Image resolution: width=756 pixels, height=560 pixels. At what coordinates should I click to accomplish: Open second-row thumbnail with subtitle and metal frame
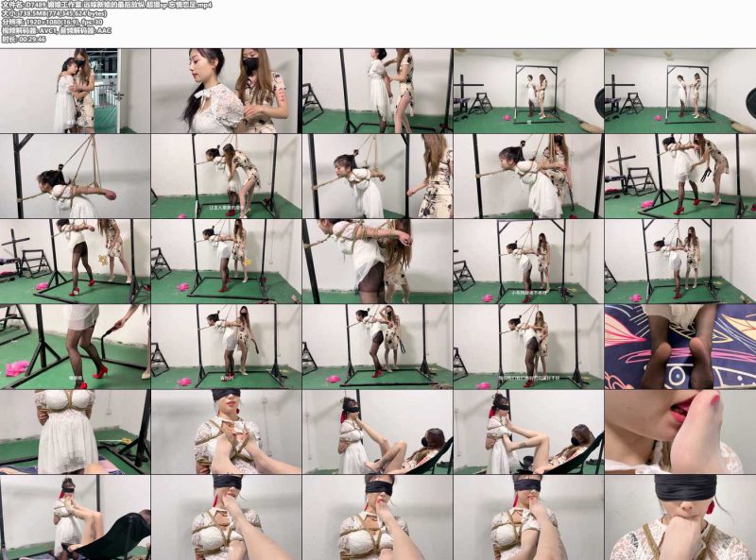pyautogui.click(x=226, y=177)
